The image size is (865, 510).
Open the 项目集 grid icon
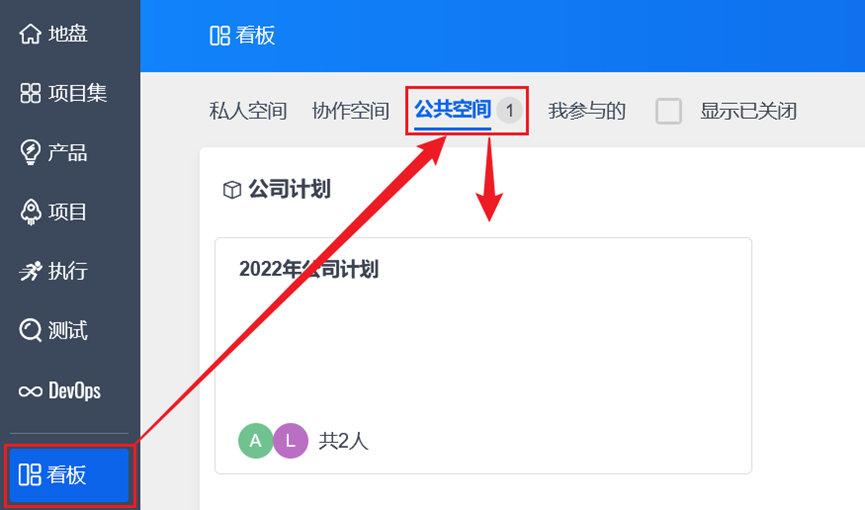click(30, 93)
